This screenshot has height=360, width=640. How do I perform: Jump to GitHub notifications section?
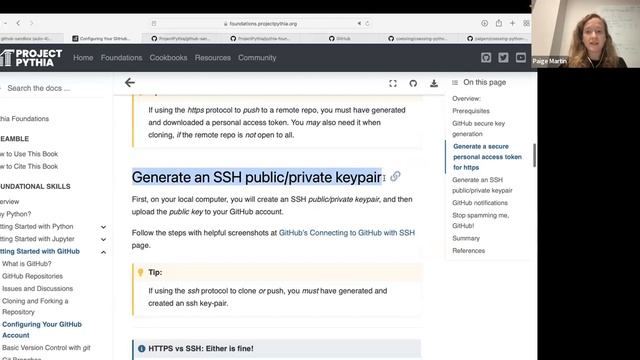click(480, 203)
